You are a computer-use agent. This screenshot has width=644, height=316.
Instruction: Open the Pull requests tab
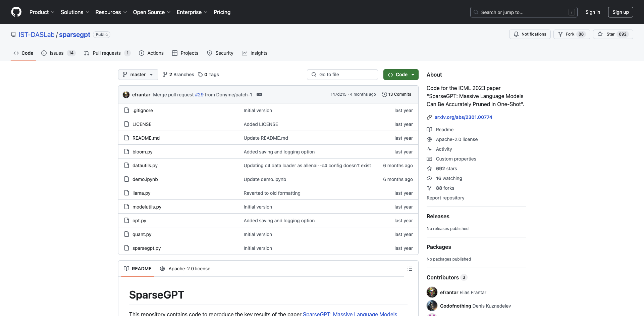pos(107,53)
